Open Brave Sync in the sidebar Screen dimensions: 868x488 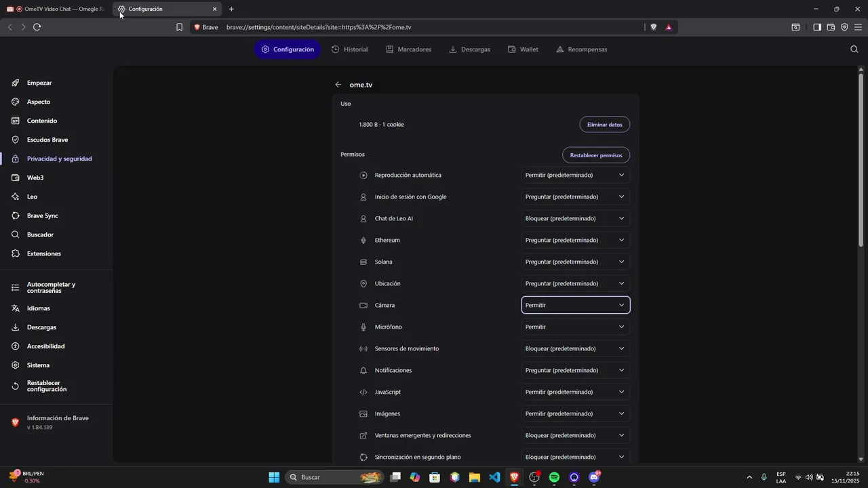click(43, 216)
